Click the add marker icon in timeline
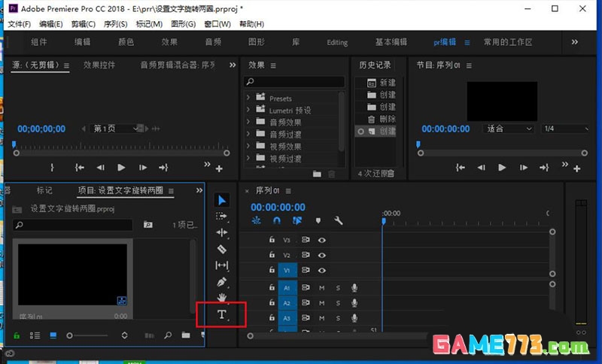The image size is (602, 364). coord(318,220)
